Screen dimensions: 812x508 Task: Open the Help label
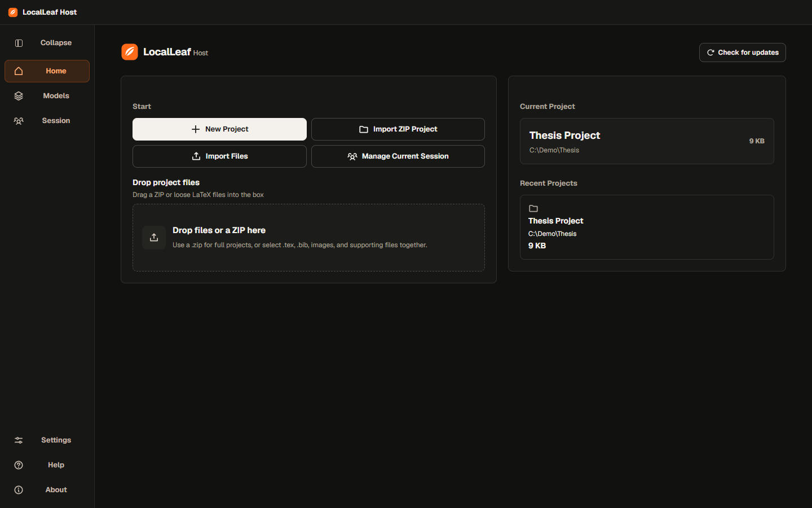point(56,465)
